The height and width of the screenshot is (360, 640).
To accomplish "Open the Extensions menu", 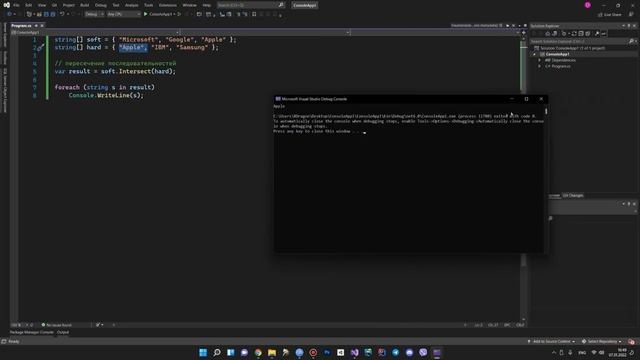I will tap(168, 5).
